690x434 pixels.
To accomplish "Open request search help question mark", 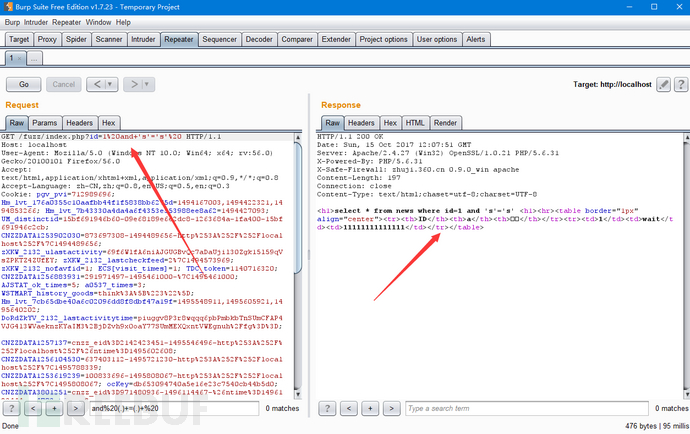I will (x=11, y=408).
